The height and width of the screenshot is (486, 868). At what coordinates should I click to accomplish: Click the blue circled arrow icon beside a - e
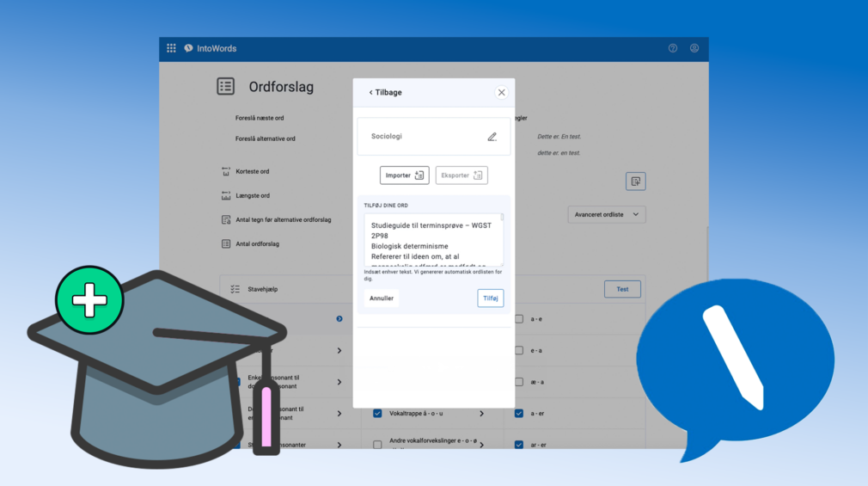339,318
